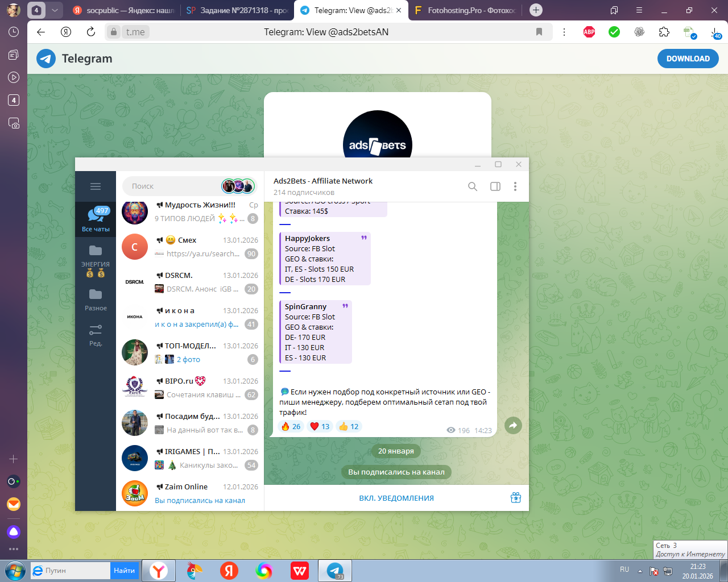Edit folders with Ред. button
728x582 pixels.
[96, 335]
